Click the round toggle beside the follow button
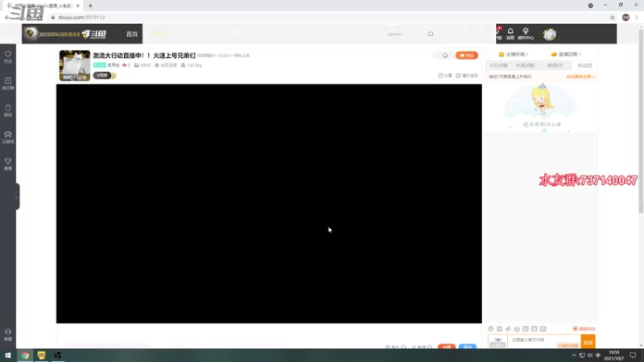The width and height of the screenshot is (644, 362). (x=445, y=56)
